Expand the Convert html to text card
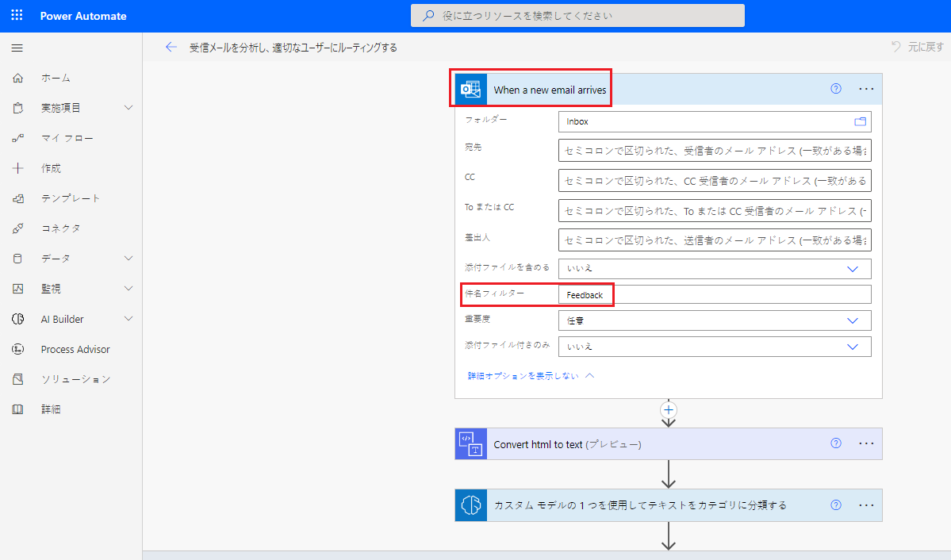 [x=669, y=444]
